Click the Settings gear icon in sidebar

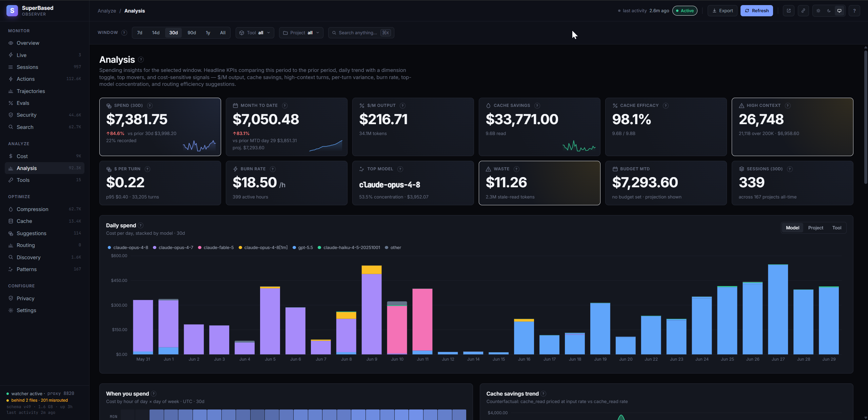(x=11, y=310)
